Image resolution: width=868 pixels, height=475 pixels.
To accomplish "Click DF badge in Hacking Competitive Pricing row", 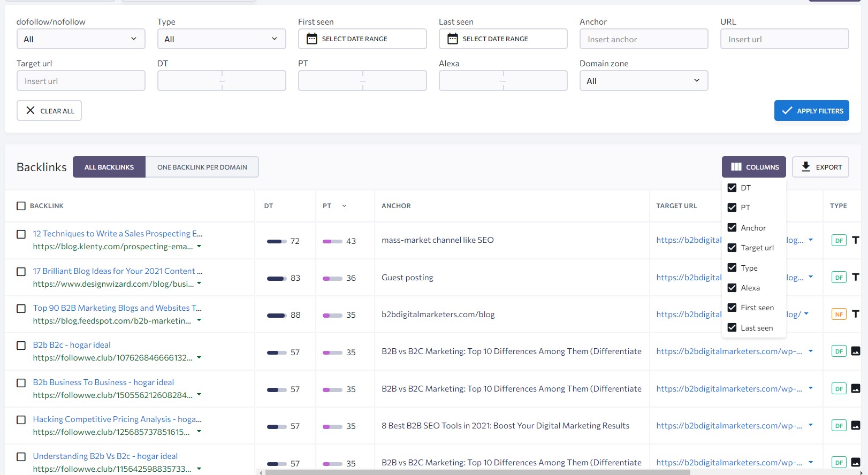I will pyautogui.click(x=839, y=425).
